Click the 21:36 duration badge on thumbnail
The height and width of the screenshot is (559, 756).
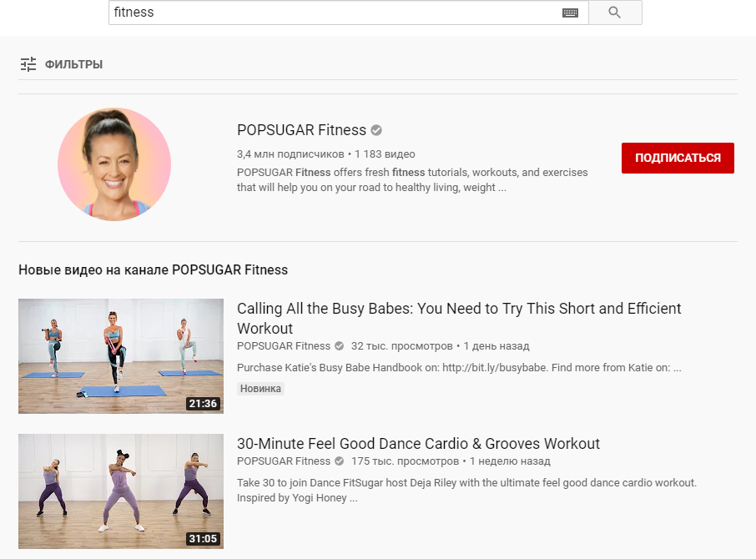[x=203, y=404]
